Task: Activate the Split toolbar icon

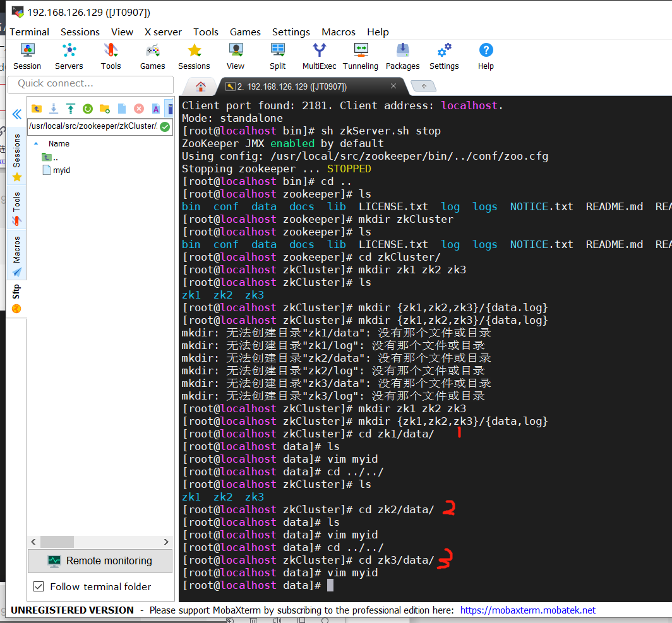Action: click(x=277, y=56)
